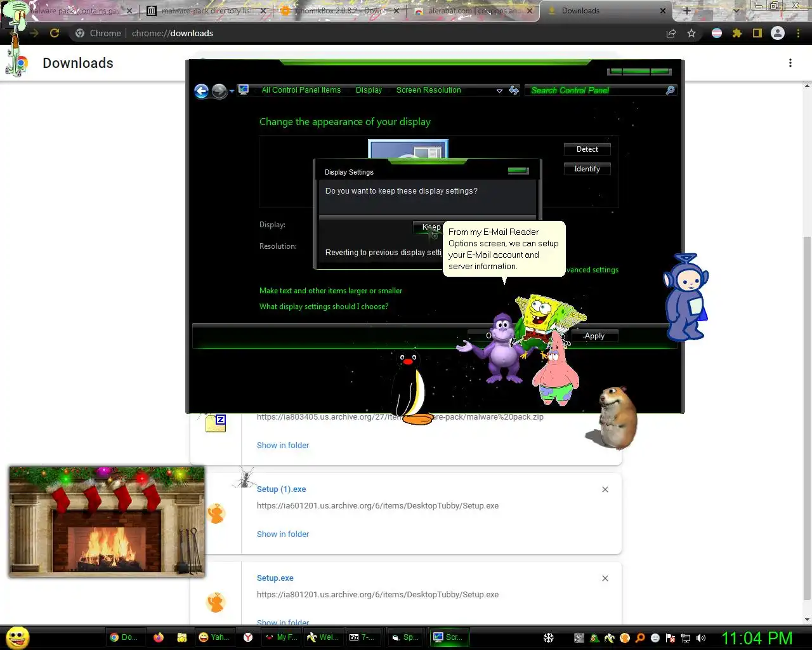Image resolution: width=812 pixels, height=650 pixels.
Task: Remove Setup (1).exe from downloads list
Action: [x=605, y=489]
